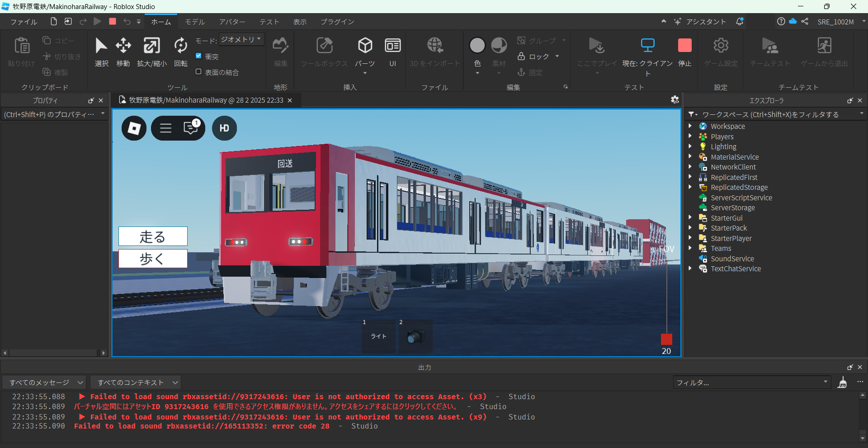The height and width of the screenshot is (448, 868).
Task: Click the property filter field
Action: [54, 114]
